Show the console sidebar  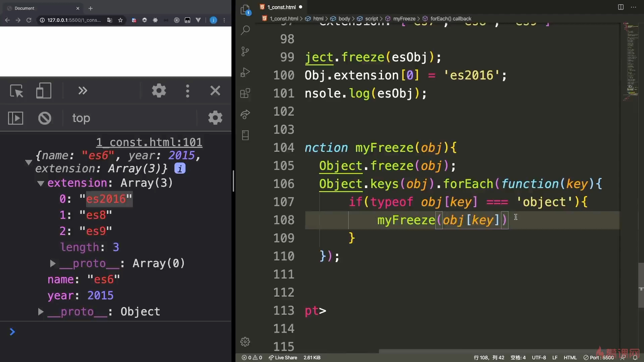click(x=15, y=118)
